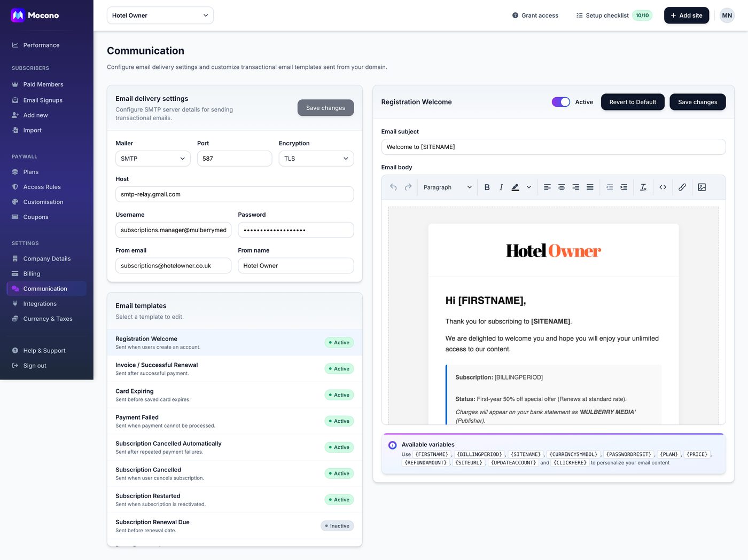The image size is (748, 560).
Task: Click the Email Signups icon
Action: (15, 100)
